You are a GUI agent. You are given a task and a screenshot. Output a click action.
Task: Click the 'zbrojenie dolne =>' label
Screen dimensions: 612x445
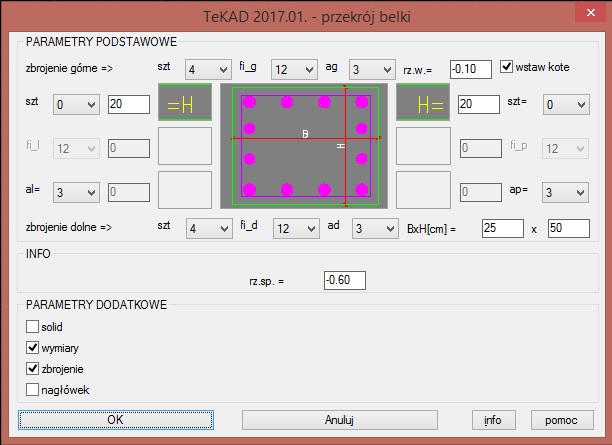click(69, 227)
